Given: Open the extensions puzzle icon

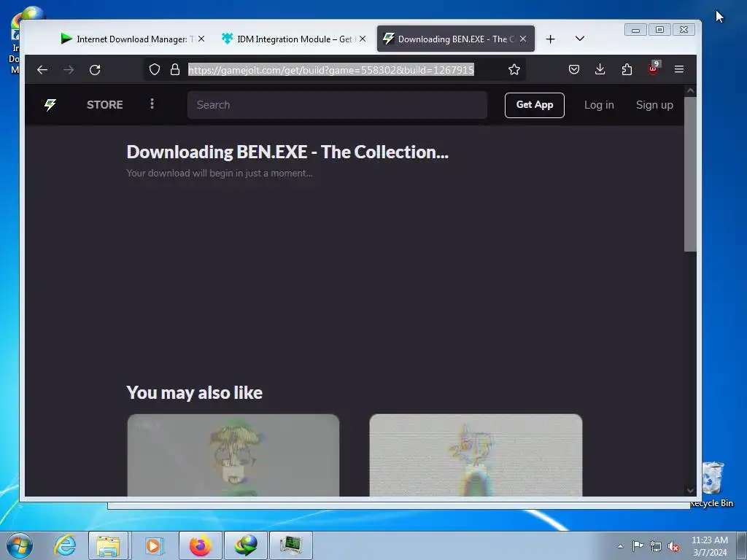Looking at the screenshot, I should click(627, 69).
